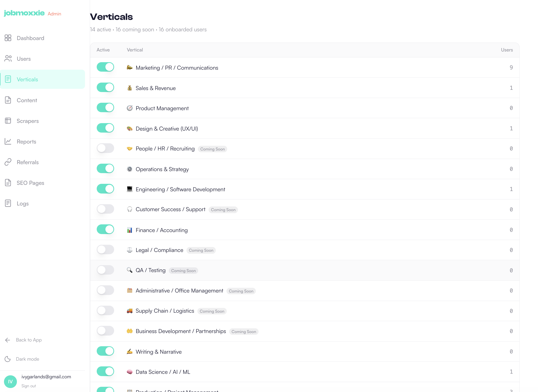Turn on the QA / Testing toggle
This screenshot has width=538, height=392.
pos(105,270)
